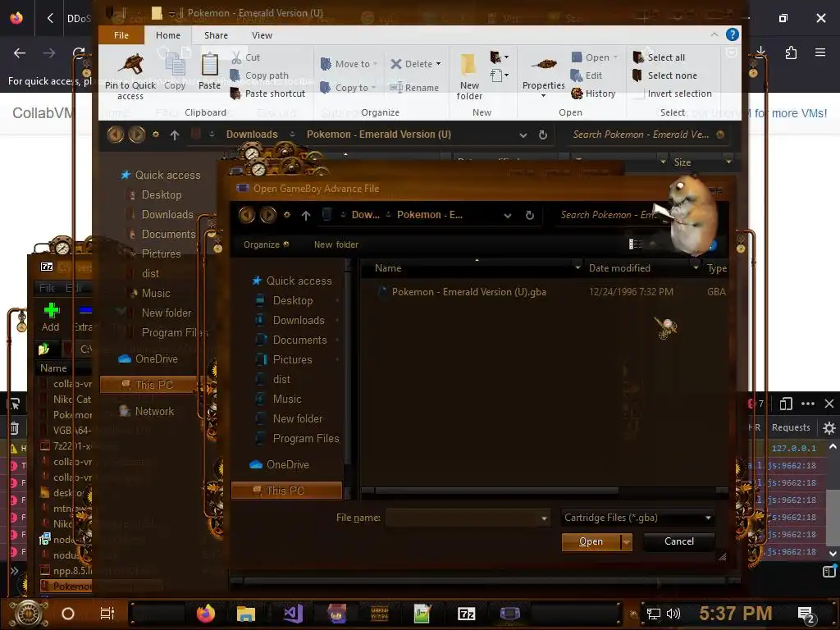Change view layout icon in Open dialog
The width and height of the screenshot is (840, 630).
(x=635, y=244)
